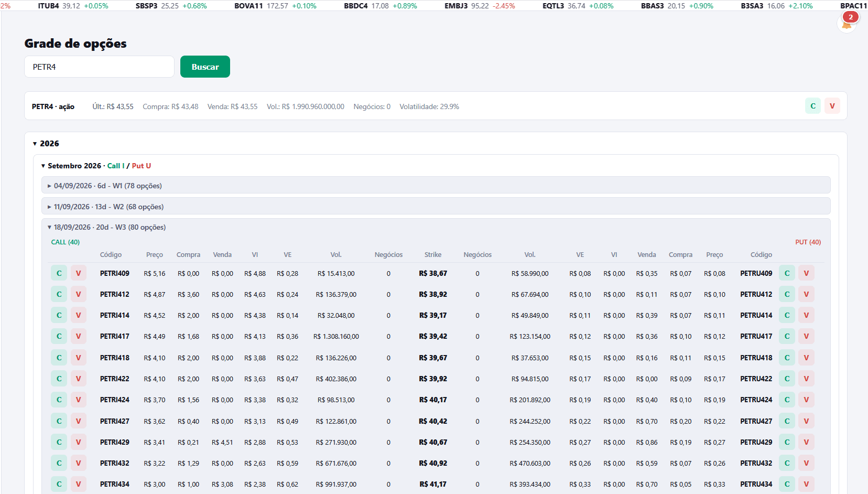868x494 pixels.
Task: Click C buy button for put PETRU429
Action: click(787, 442)
